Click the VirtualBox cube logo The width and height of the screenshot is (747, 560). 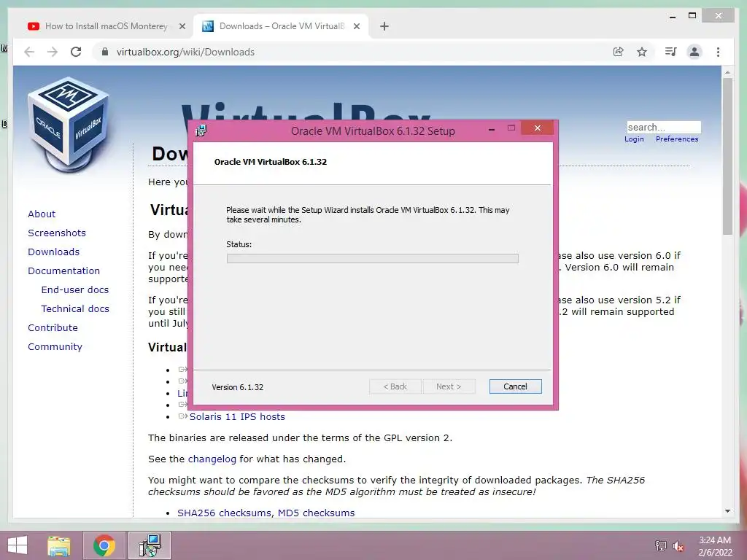click(69, 125)
